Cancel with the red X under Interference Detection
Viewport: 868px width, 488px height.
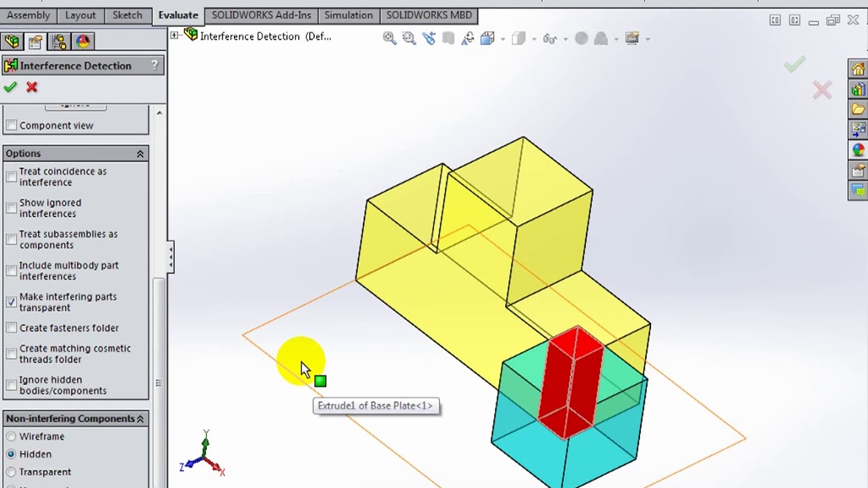point(32,87)
